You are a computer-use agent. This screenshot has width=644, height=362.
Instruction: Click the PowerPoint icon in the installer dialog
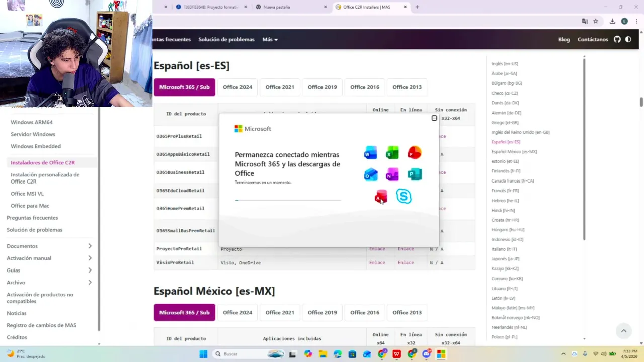[x=415, y=152]
